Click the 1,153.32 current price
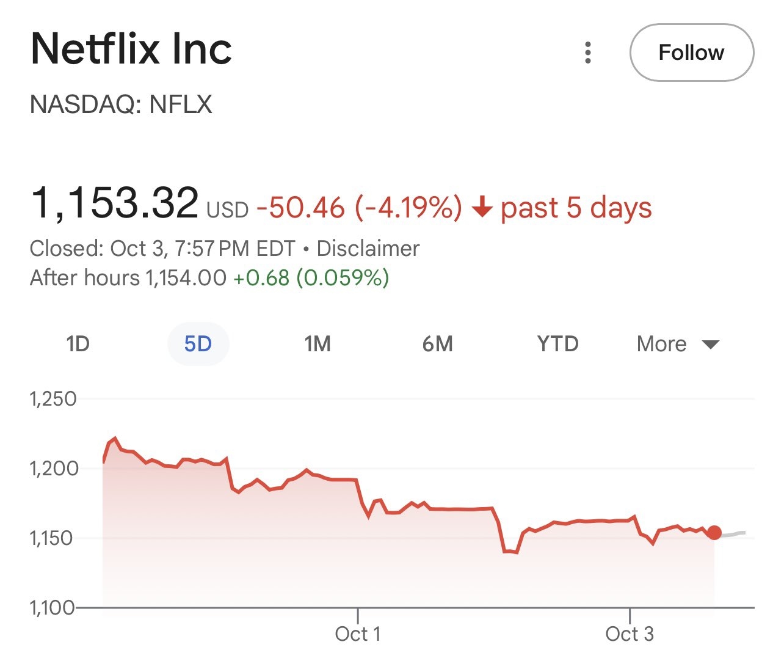Viewport: 784px width, 672px height. point(115,203)
